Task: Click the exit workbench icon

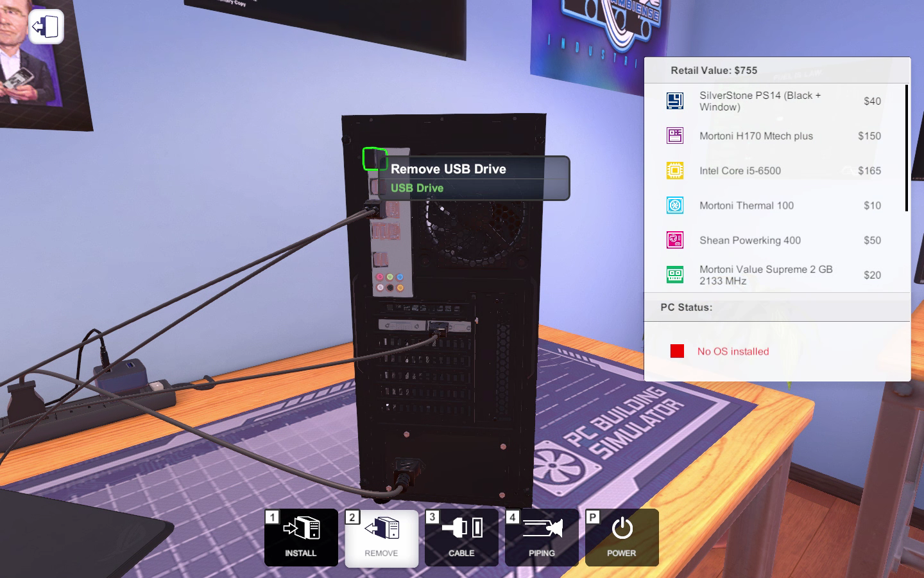Action: (x=46, y=27)
